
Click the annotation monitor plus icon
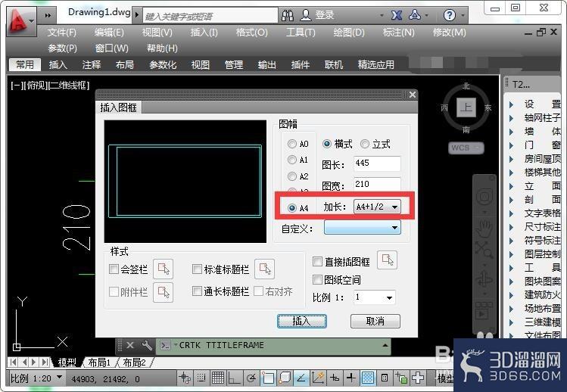418,378
